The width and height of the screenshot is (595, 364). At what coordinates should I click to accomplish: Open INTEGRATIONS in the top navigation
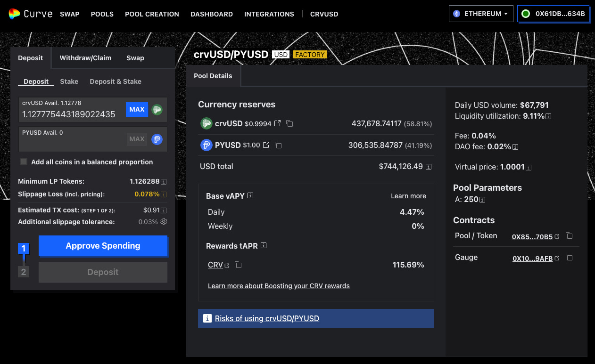click(269, 14)
